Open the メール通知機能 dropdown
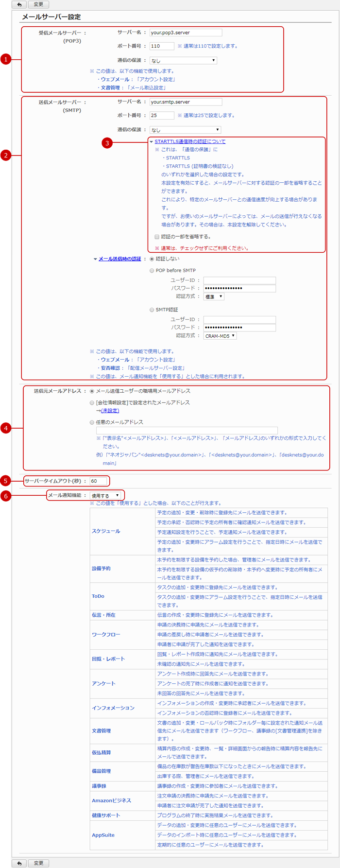 [105, 496]
